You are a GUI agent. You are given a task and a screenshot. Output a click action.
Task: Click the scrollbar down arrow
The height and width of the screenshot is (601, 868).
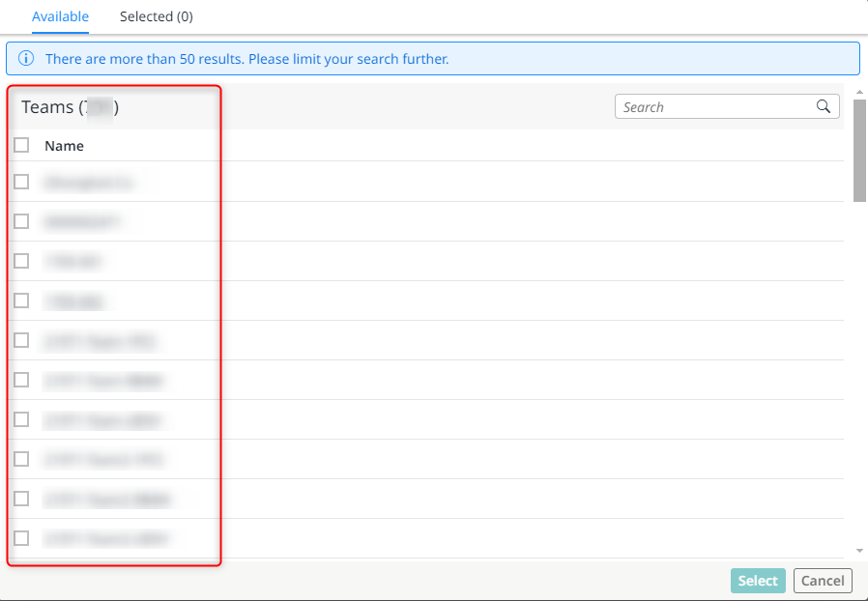[x=859, y=551]
